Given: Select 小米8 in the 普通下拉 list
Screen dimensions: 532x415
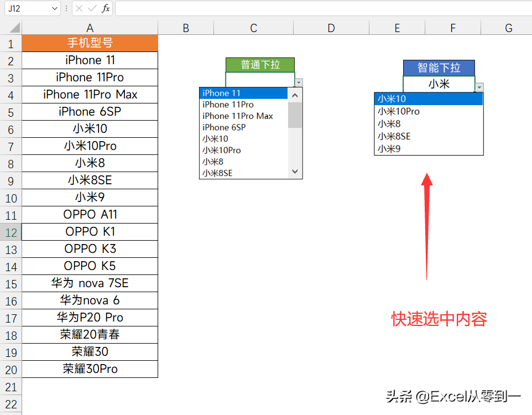Looking at the screenshot, I should point(244,162).
